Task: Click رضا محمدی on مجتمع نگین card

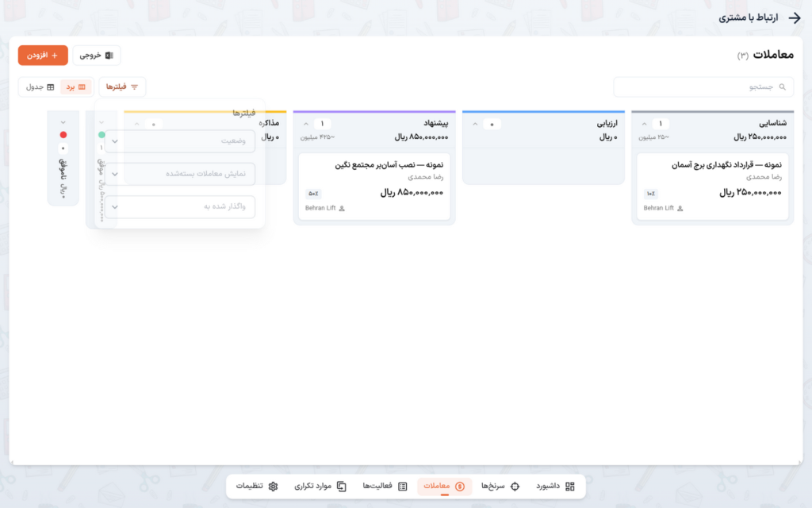Action: [426, 177]
